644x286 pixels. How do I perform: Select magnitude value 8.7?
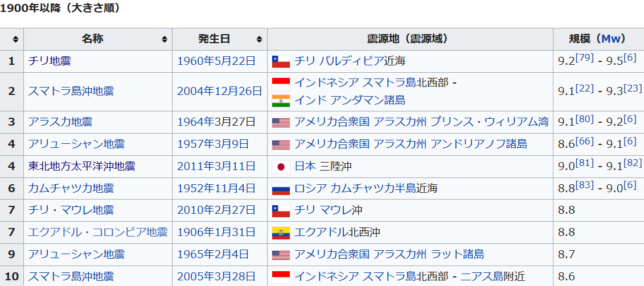567,255
